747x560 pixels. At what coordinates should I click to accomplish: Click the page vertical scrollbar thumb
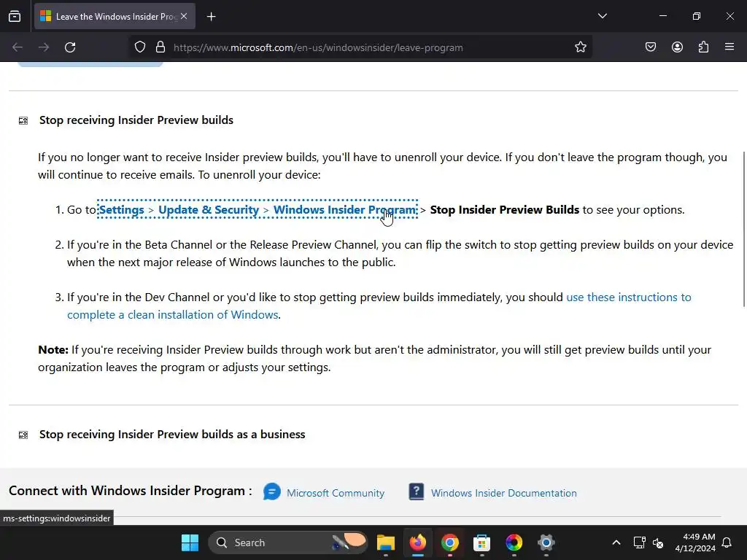click(x=743, y=229)
